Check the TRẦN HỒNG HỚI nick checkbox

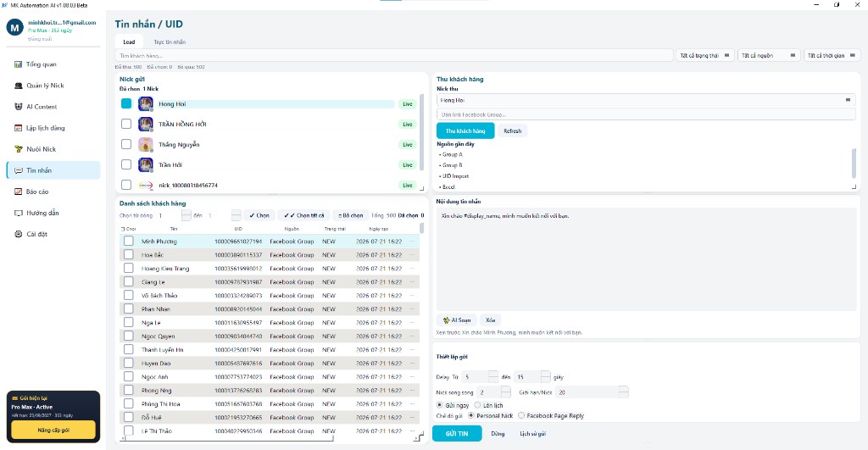pos(126,124)
